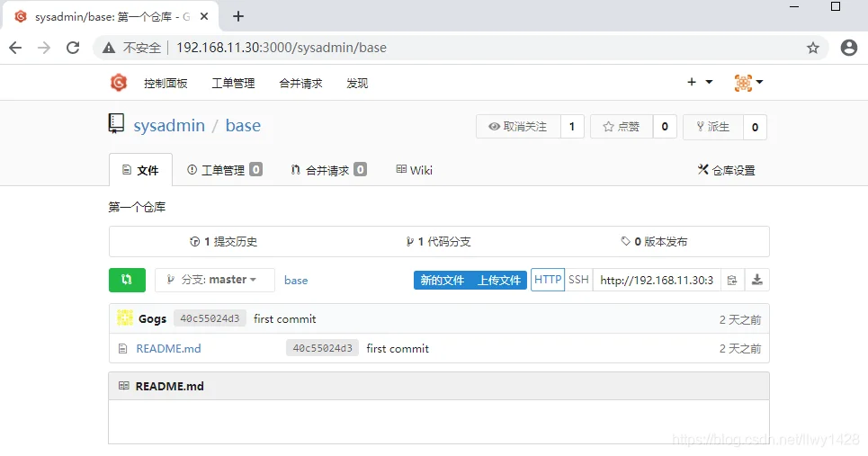Open the README.md file link

pos(168,349)
